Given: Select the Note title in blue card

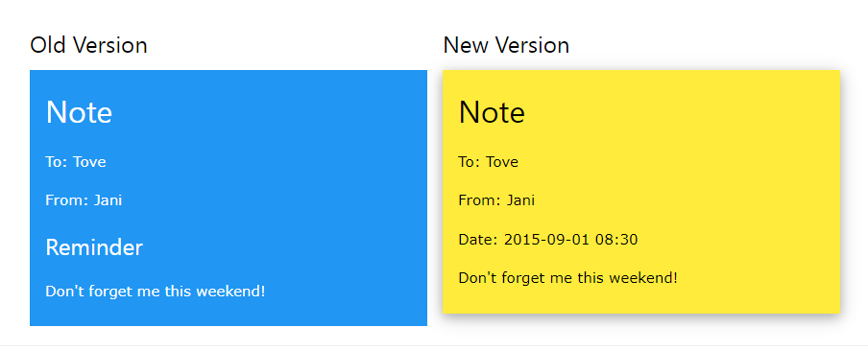Looking at the screenshot, I should click(79, 112).
